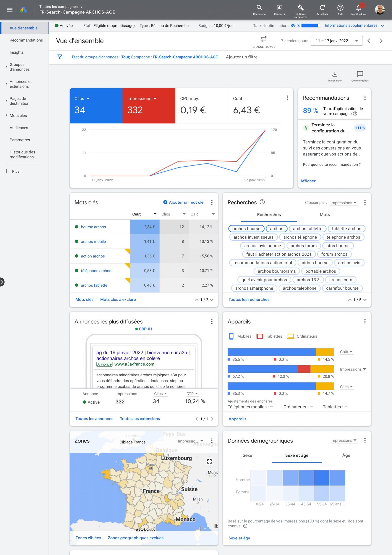Click the Recherches help question icon

tap(262, 202)
